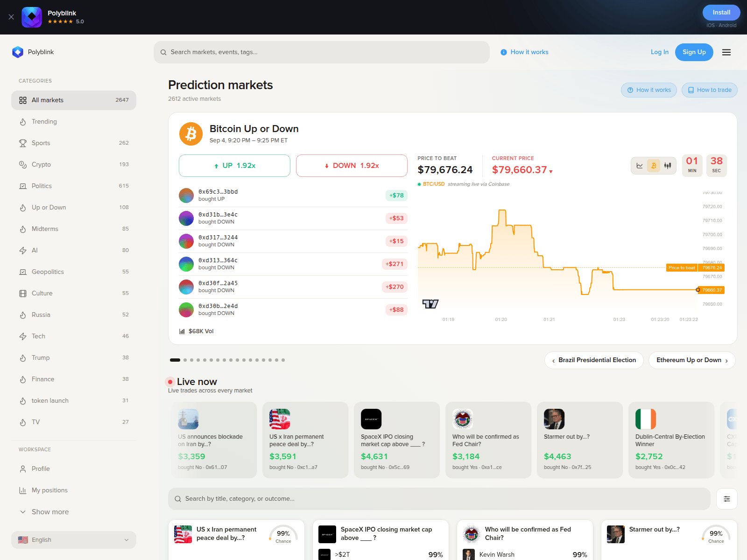Click the +$270 trade amount badge
The height and width of the screenshot is (560, 747).
coord(395,287)
